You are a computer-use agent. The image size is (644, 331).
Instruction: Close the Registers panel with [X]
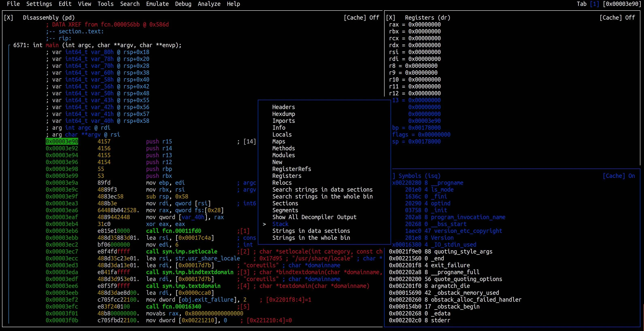pos(390,17)
